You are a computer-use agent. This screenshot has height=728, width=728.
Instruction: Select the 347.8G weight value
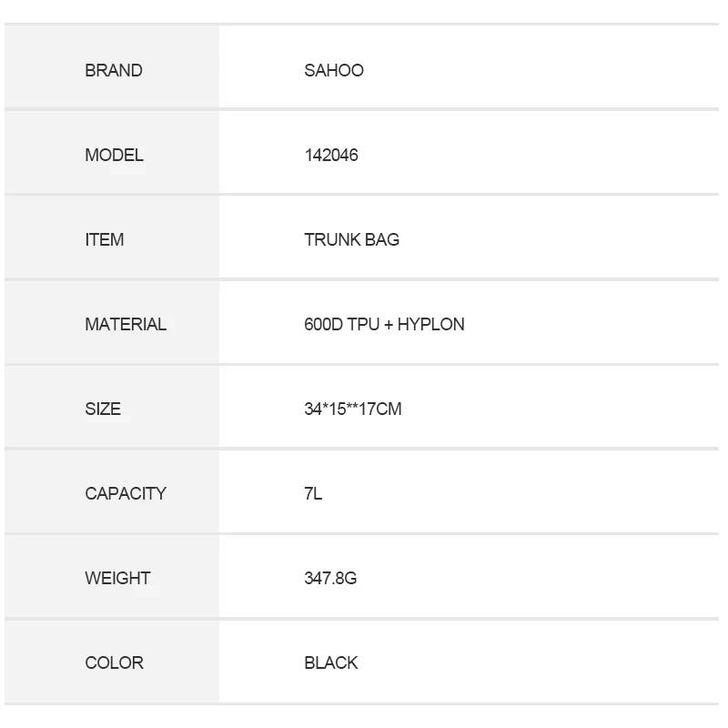click(330, 579)
